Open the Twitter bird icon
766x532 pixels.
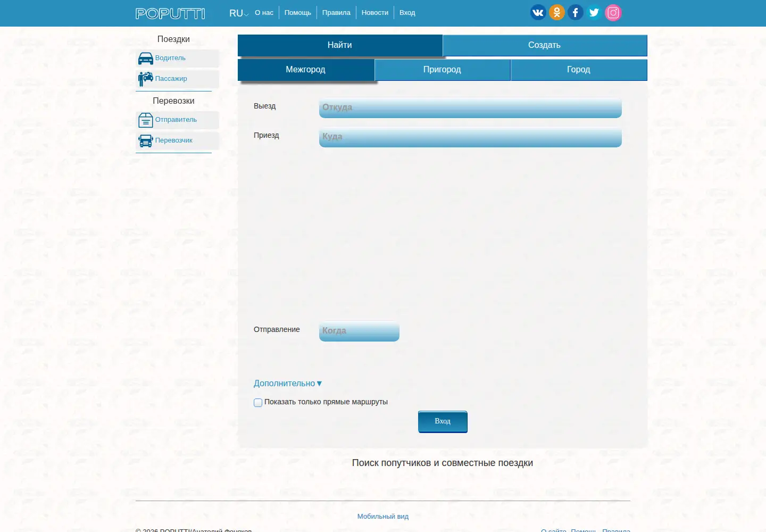(594, 12)
